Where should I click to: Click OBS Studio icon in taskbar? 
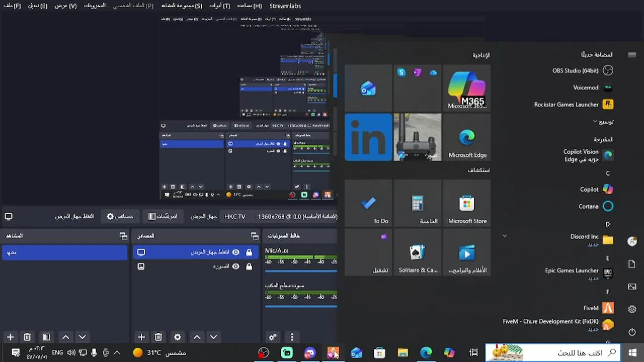point(264,353)
